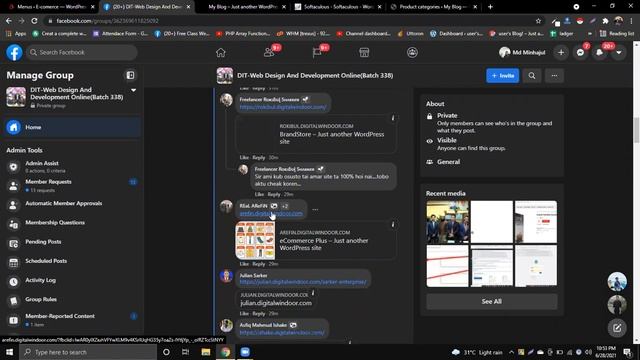
Task: Click the Windows taskbar search box
Action: [x=88, y=352]
